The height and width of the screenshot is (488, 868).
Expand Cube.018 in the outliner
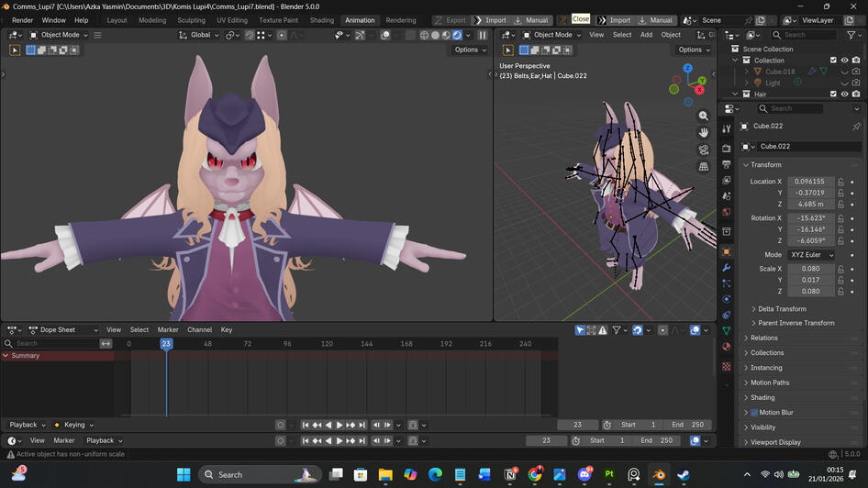click(x=746, y=72)
